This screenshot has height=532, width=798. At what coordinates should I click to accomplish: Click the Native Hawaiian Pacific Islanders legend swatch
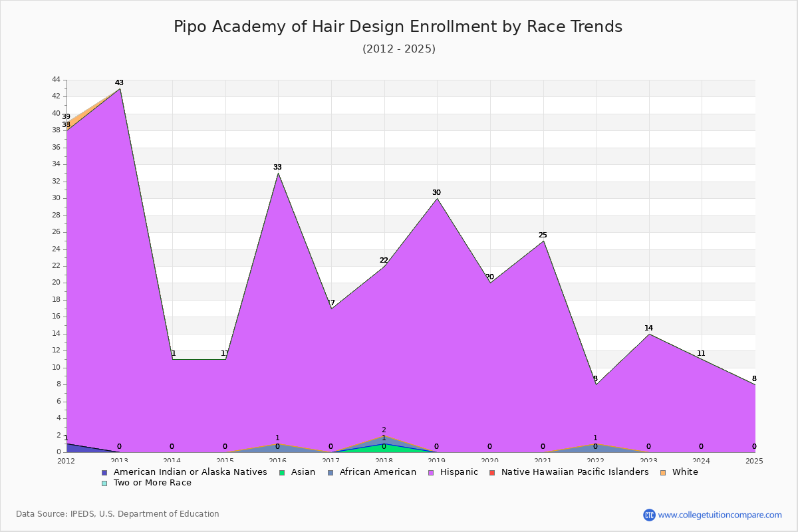tap(492, 472)
